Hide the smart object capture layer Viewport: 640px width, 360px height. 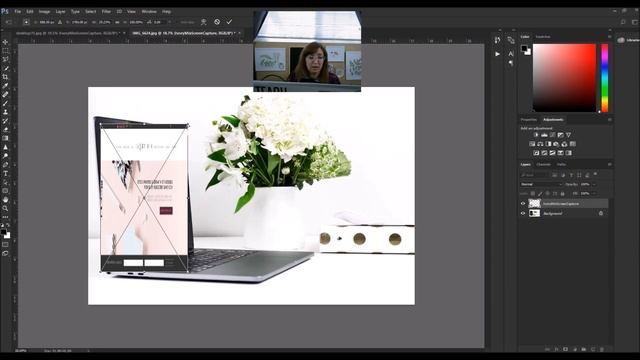click(x=523, y=203)
